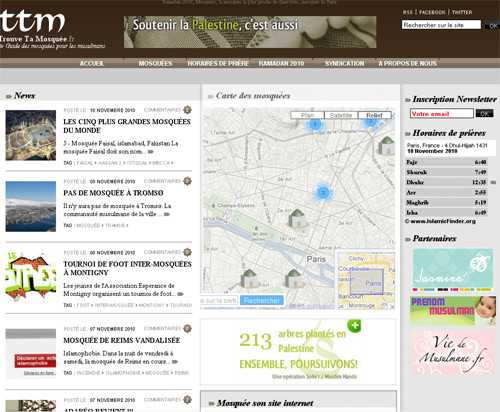Viewport: 500px width, 412px height.
Task: Open the Vie de Musulmane.fr partner banner
Action: pos(453,353)
